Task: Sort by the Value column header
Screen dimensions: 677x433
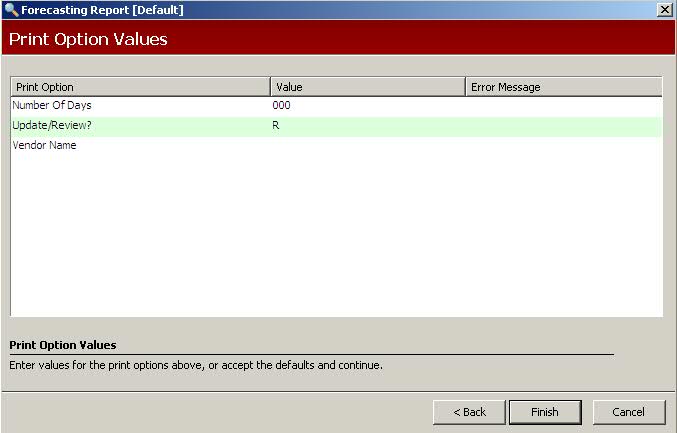Action: [x=367, y=87]
